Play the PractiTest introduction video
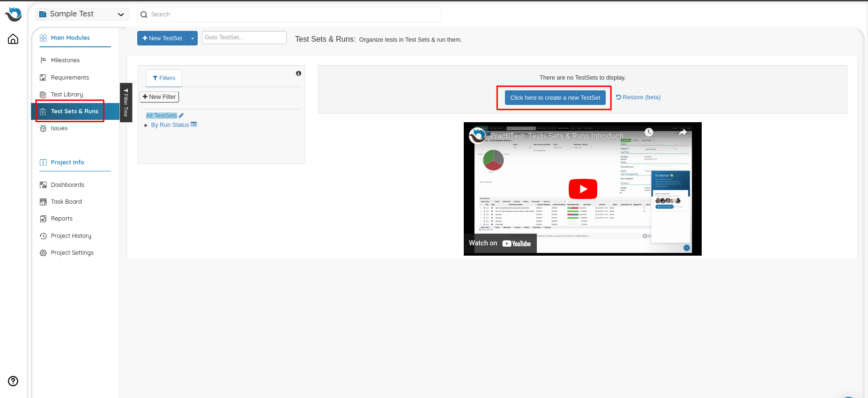Viewport: 868px width, 398px height. [582, 189]
